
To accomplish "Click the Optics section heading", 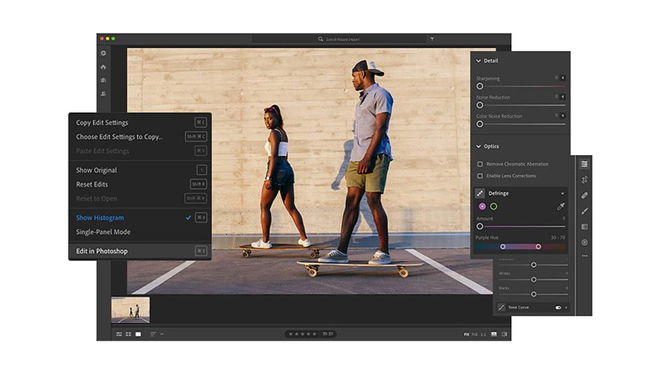I will [491, 147].
